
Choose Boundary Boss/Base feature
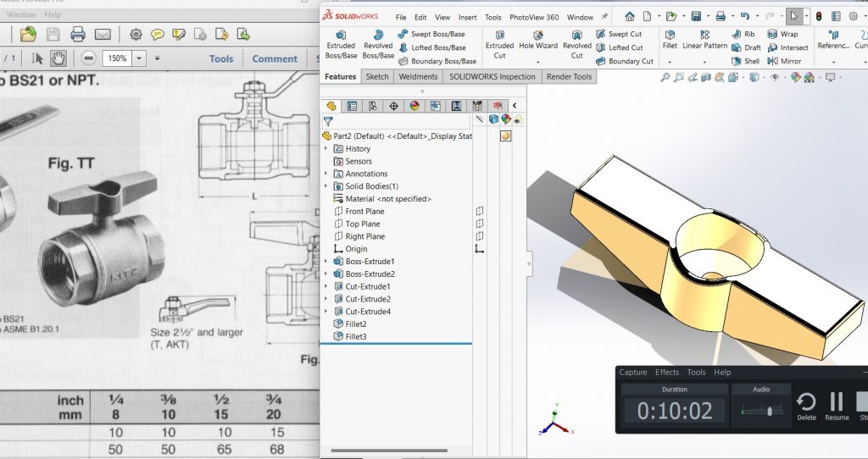(437, 61)
